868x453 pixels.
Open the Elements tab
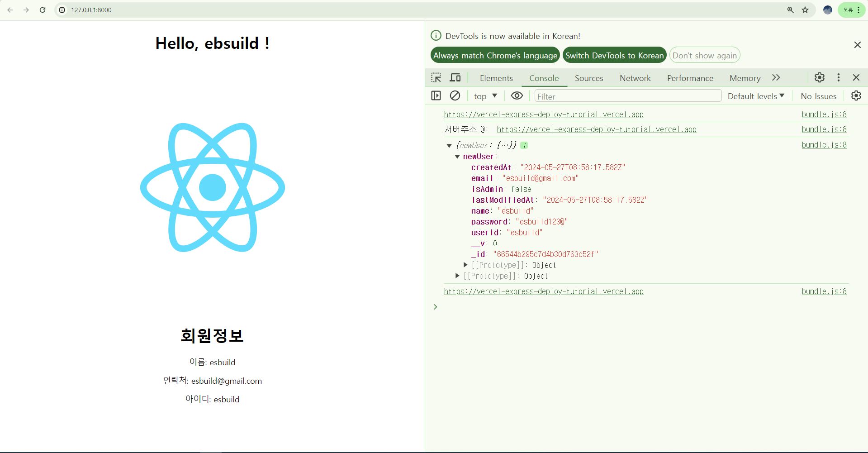coord(496,78)
